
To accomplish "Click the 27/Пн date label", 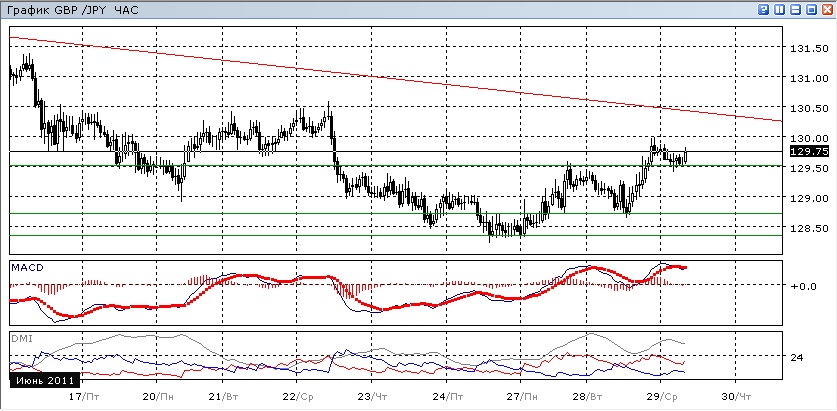I will [x=522, y=397].
